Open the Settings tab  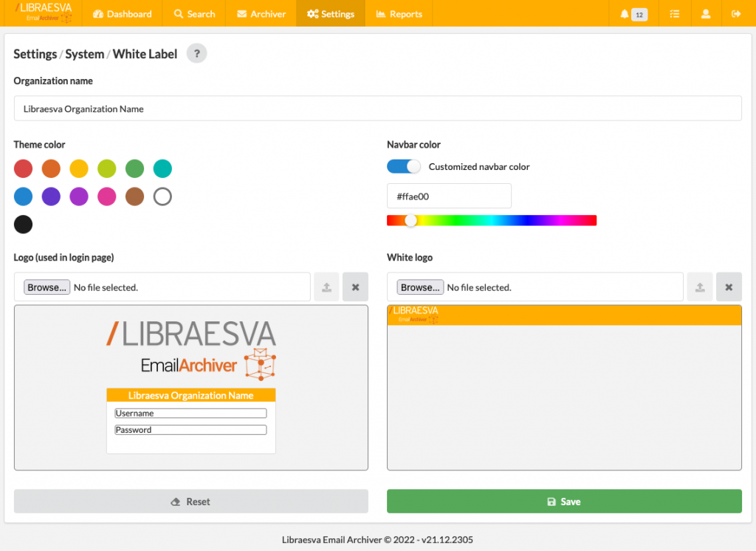pos(331,14)
